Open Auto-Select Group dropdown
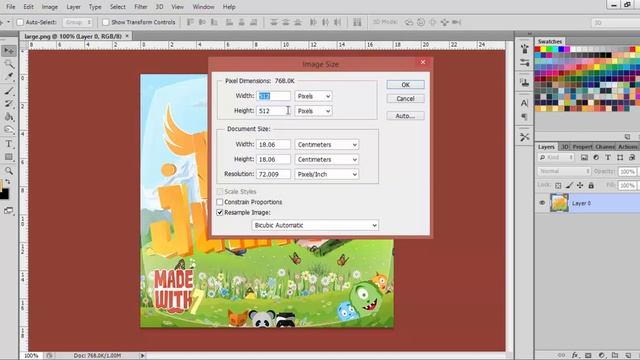The width and height of the screenshot is (640, 360). pos(78,22)
